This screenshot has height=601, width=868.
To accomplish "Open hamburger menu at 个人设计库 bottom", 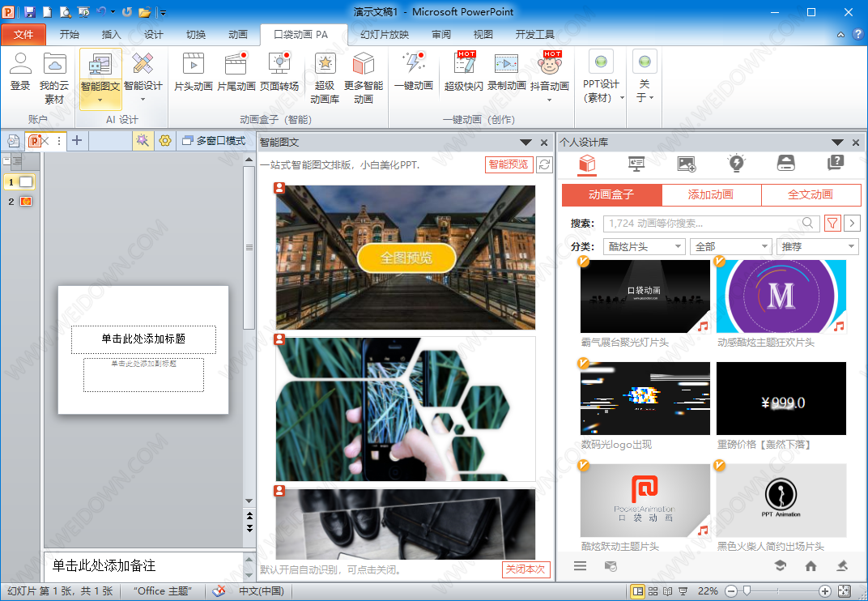I will pyautogui.click(x=580, y=566).
